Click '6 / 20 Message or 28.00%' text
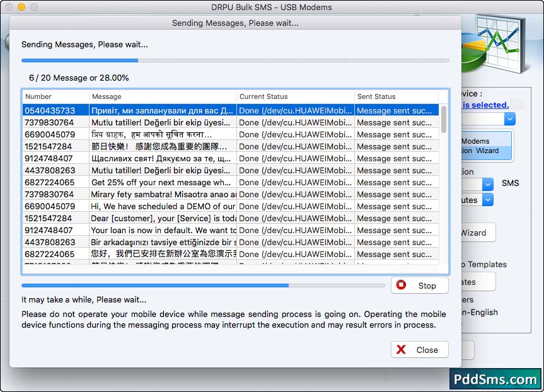The height and width of the screenshot is (392, 544). point(79,78)
